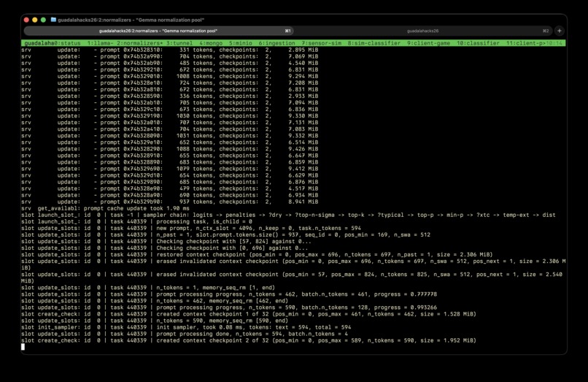Click the "prompt processing done" log line
This screenshot has width=588, height=382.
[x=185, y=334]
